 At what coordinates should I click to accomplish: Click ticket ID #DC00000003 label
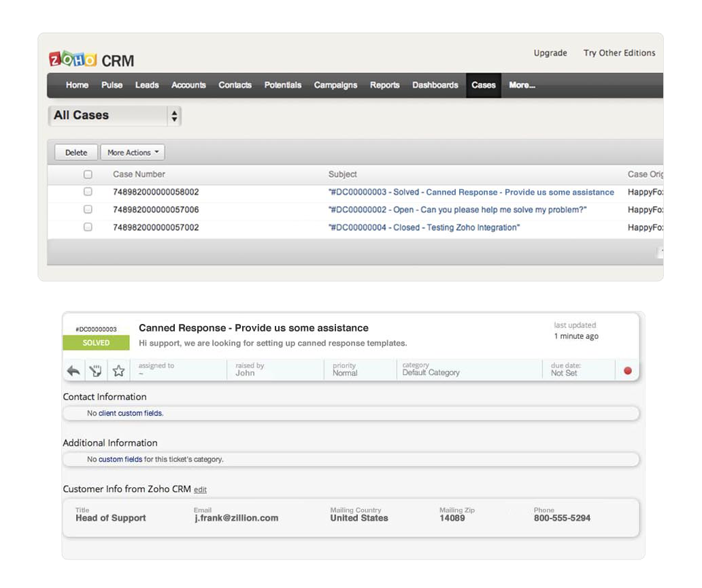[96, 329]
